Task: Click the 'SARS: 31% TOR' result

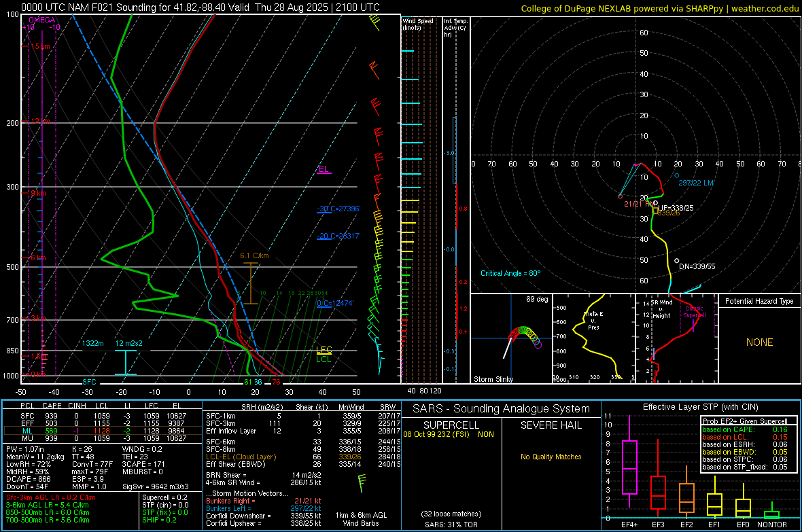Action: pyautogui.click(x=451, y=525)
